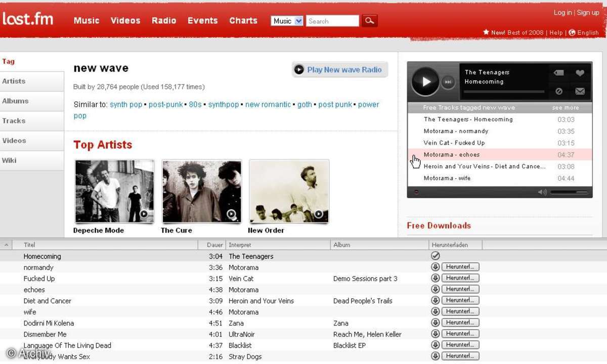This screenshot has height=364, width=607.
Task: Click Herunterladen button for normandy
Action: point(460,267)
